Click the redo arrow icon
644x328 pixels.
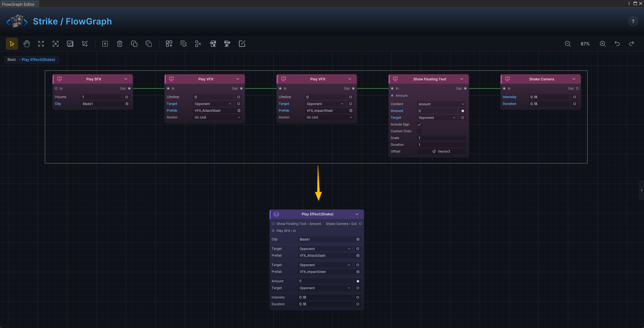click(631, 44)
